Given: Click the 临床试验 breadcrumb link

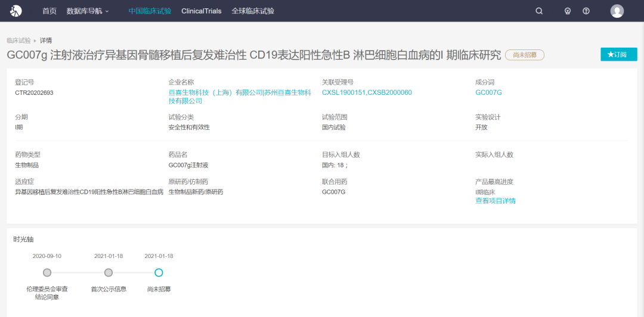Looking at the screenshot, I should tap(18, 41).
